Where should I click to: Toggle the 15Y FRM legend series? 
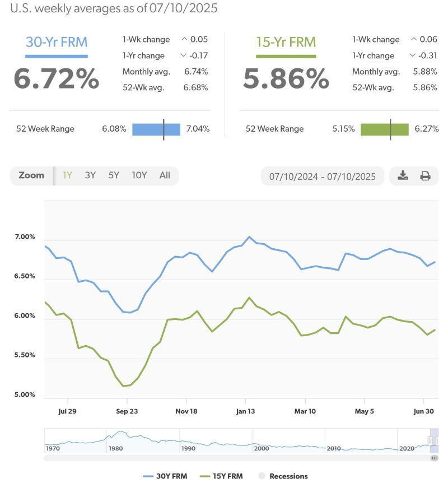point(221,476)
